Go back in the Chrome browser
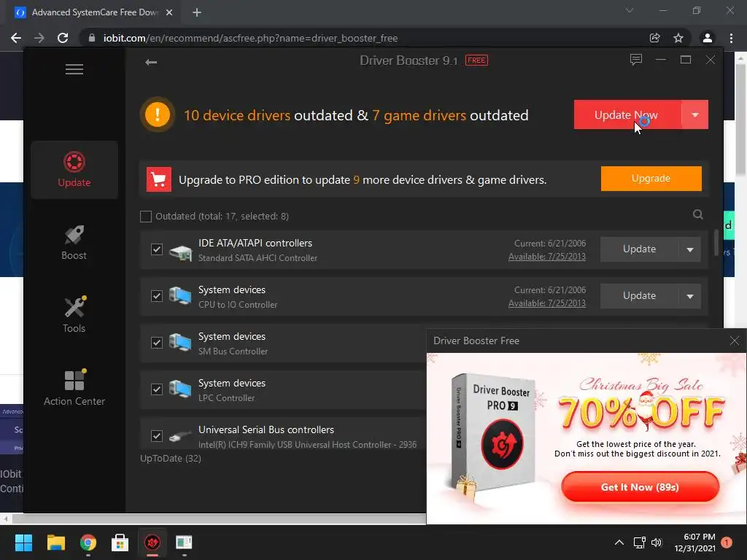The height and width of the screenshot is (560, 747). point(16,38)
